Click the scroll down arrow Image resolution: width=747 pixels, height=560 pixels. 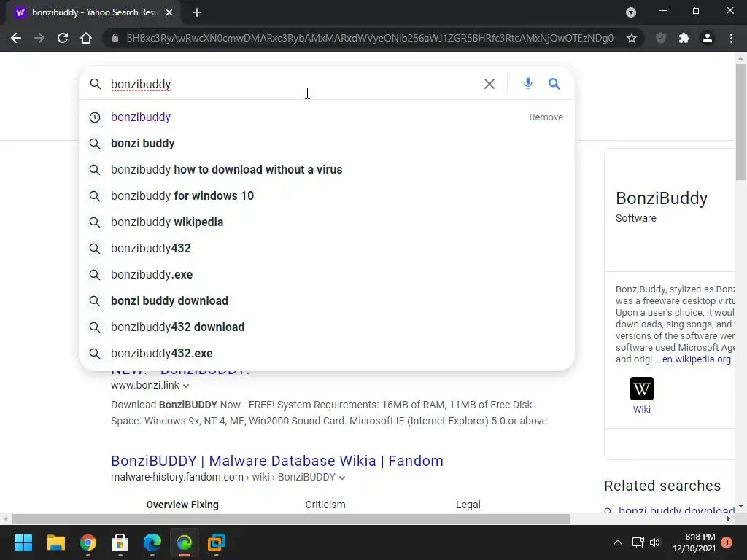(741, 506)
